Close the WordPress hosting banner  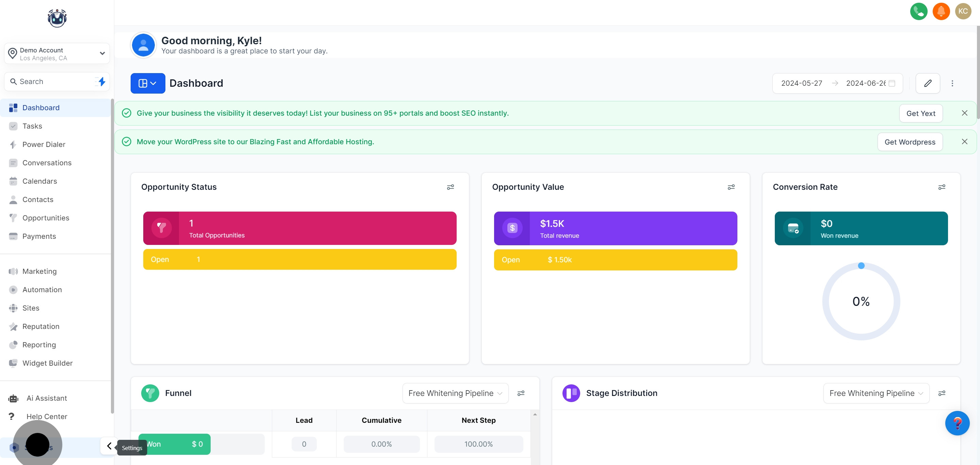[964, 142]
